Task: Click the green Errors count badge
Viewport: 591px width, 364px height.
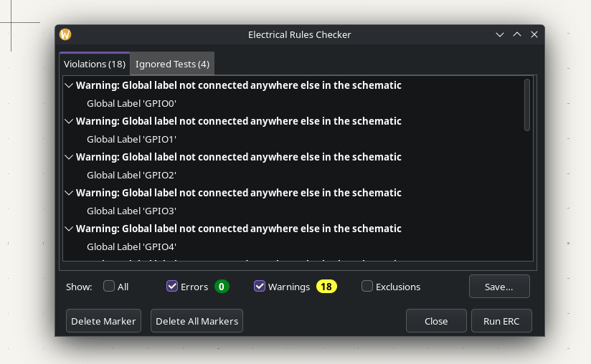Action: tap(222, 287)
